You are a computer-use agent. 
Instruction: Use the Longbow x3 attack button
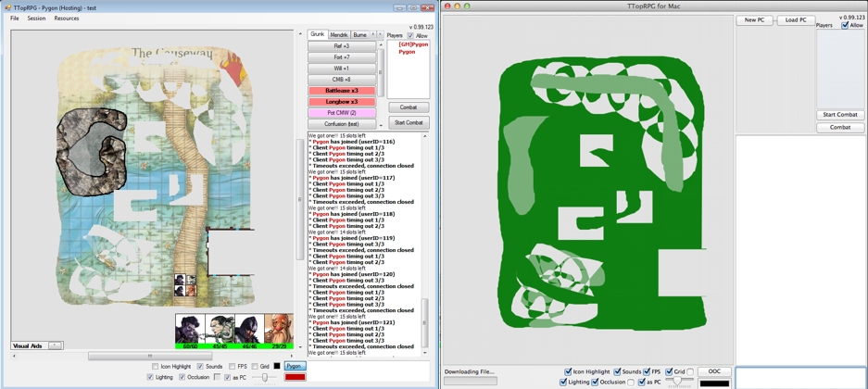[342, 102]
